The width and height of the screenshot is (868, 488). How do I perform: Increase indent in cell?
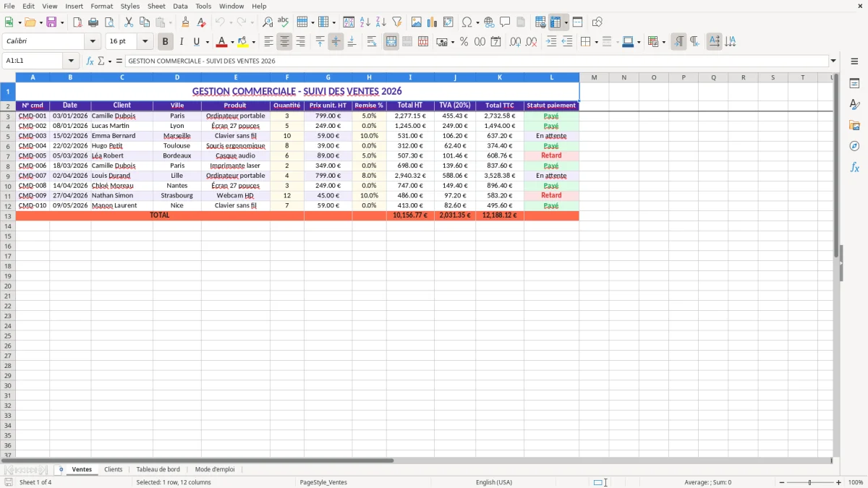coord(552,42)
